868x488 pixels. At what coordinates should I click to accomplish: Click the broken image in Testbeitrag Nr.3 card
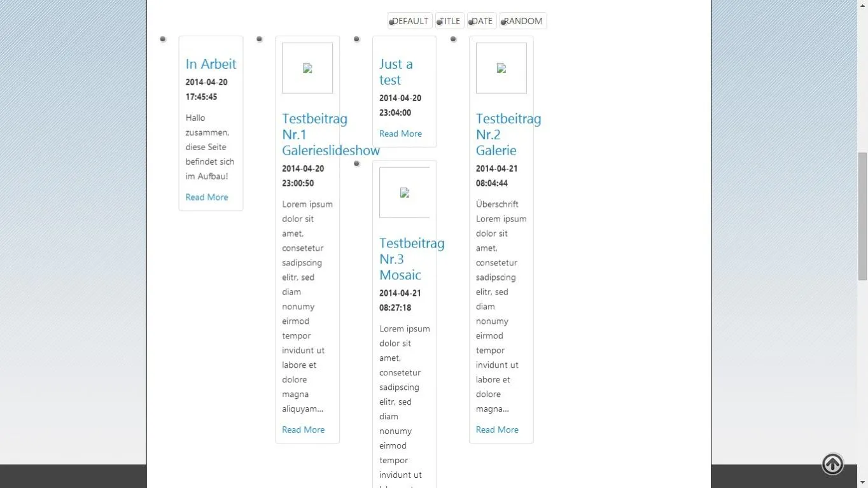405,193
